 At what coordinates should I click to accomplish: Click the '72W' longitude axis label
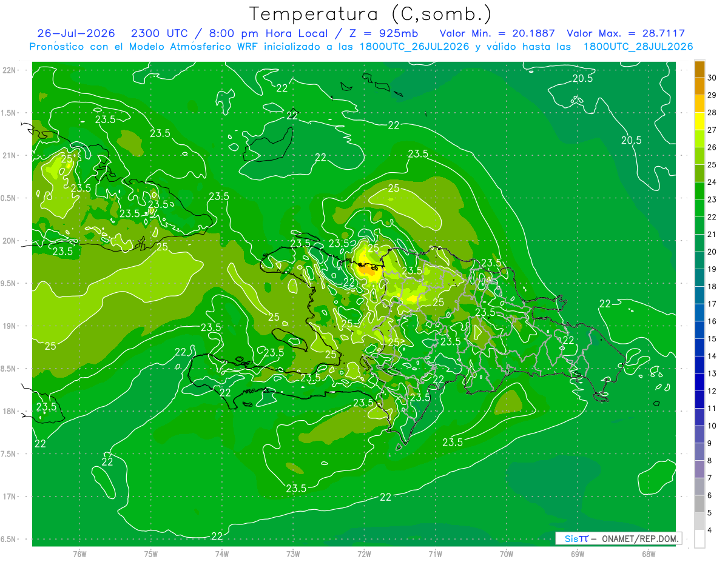[x=364, y=554]
